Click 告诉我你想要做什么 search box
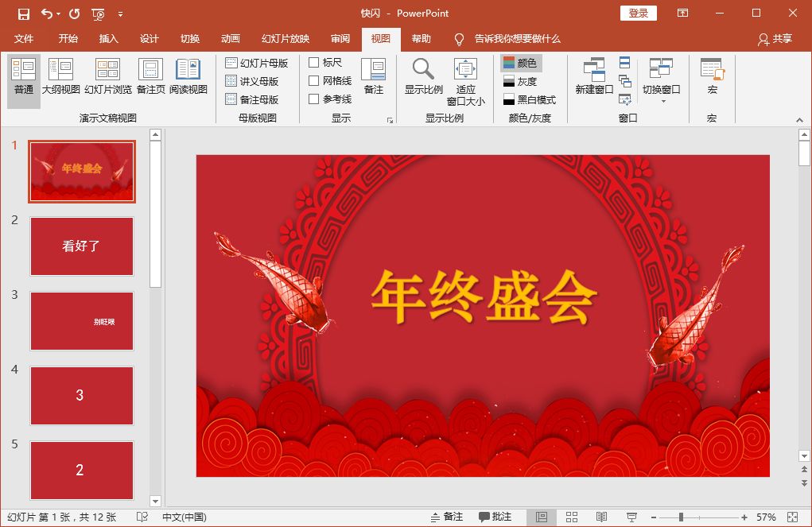 (517, 39)
